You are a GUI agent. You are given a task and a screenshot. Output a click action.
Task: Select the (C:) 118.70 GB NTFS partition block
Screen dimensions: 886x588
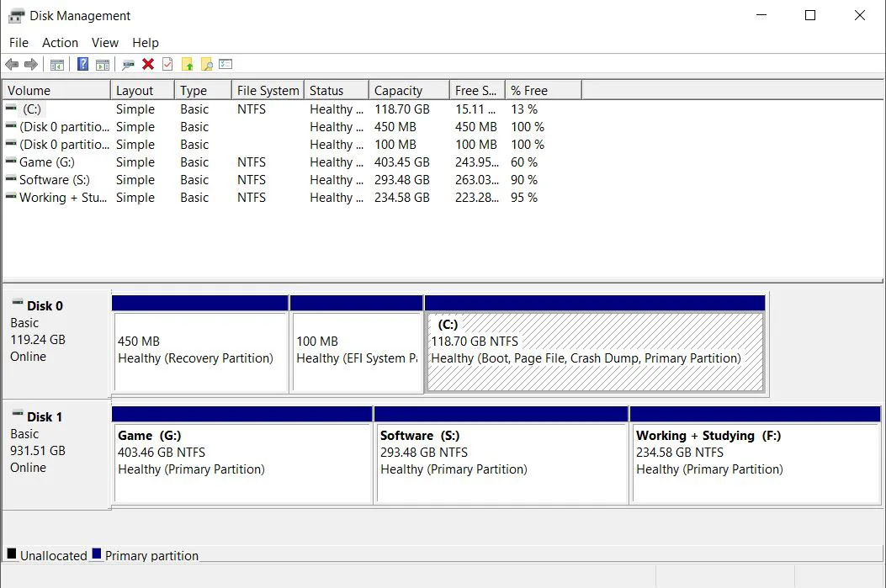click(x=595, y=344)
